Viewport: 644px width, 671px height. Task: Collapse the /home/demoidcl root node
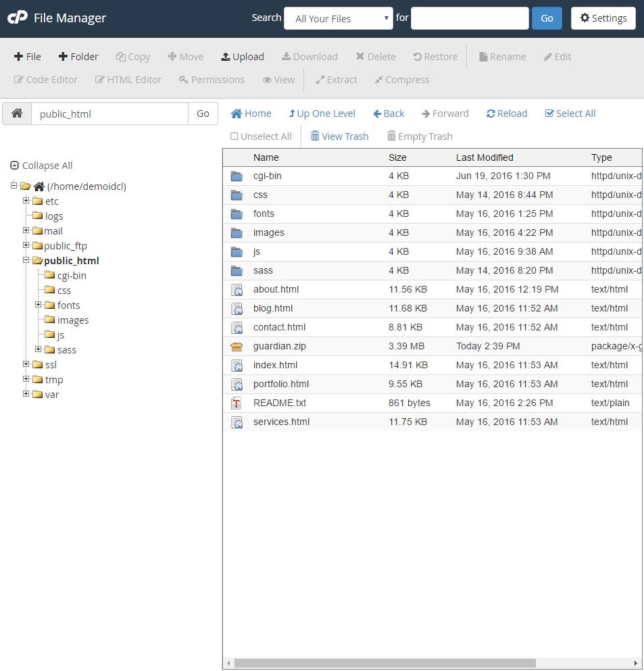click(14, 185)
